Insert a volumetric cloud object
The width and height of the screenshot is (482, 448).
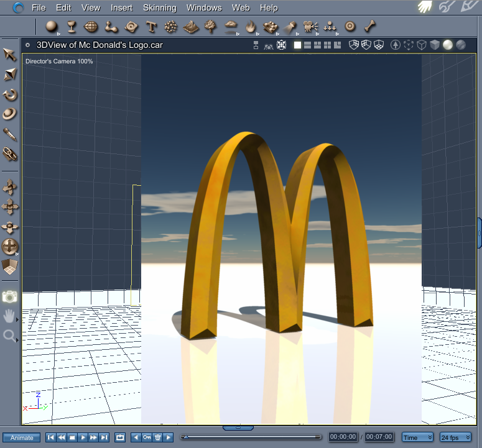click(231, 26)
